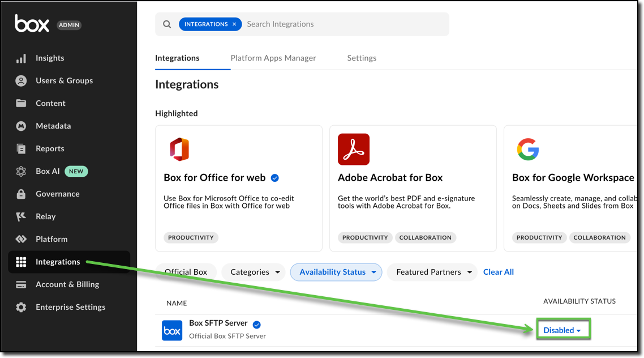Click the Enterprise Settings gear icon

click(21, 307)
